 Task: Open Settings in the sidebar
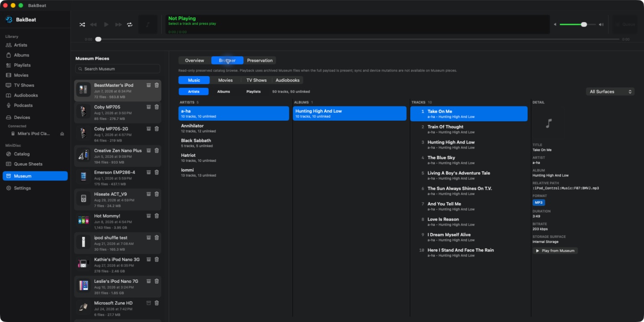(x=35, y=188)
